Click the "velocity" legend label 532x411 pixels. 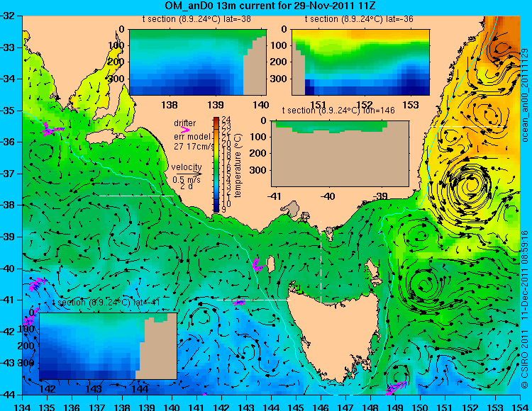pyautogui.click(x=187, y=167)
